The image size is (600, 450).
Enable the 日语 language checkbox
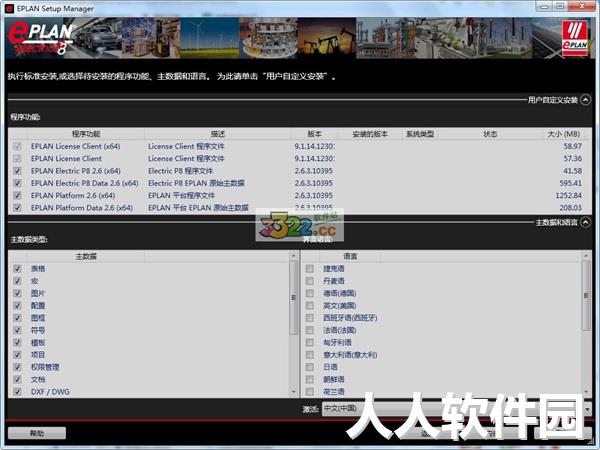[310, 367]
